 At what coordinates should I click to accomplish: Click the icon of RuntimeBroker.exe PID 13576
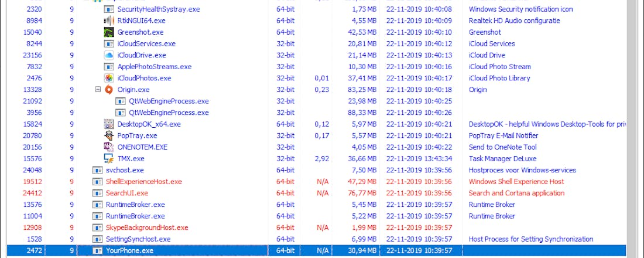tap(97, 205)
